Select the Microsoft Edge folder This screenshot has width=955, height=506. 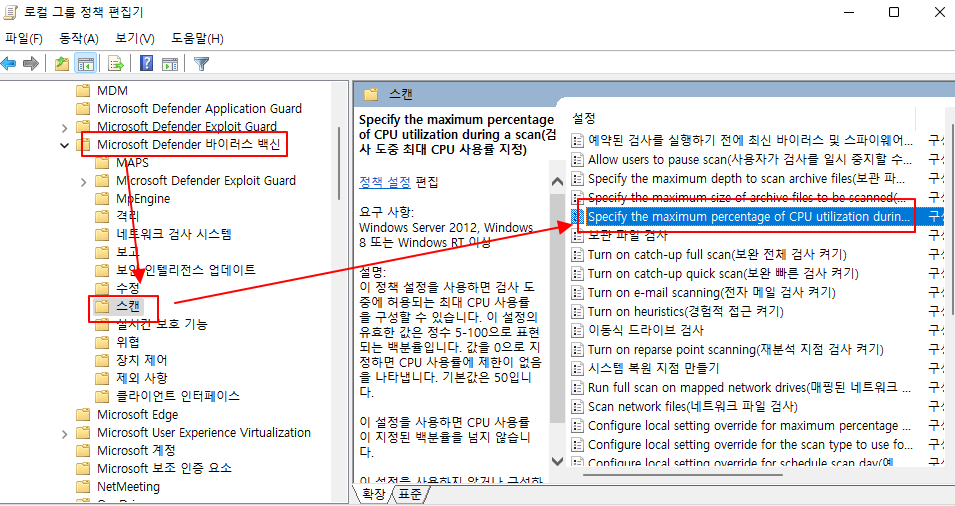tap(127, 415)
